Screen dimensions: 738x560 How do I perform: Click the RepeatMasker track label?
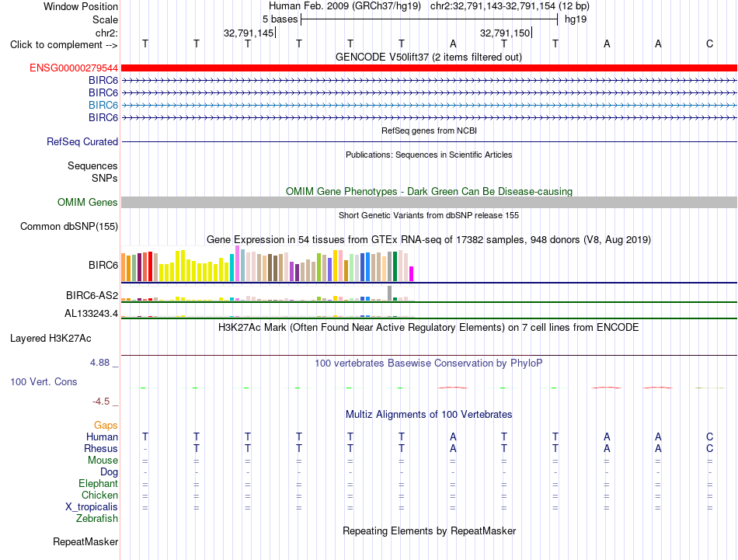(85, 542)
